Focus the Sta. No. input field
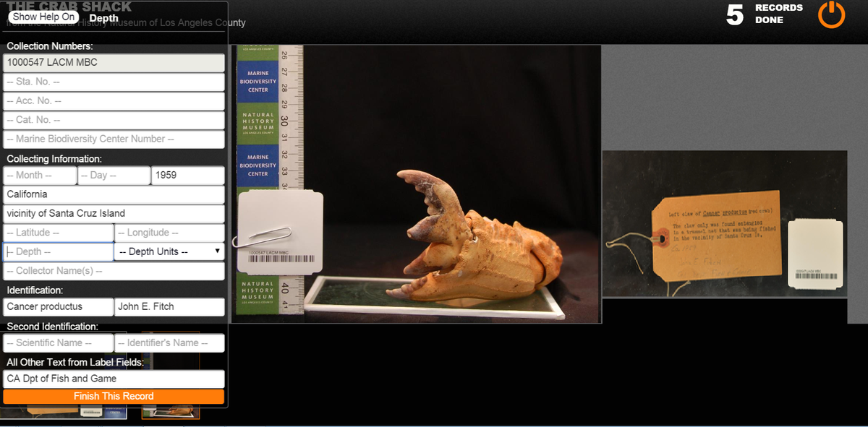868x427 pixels. pyautogui.click(x=114, y=82)
